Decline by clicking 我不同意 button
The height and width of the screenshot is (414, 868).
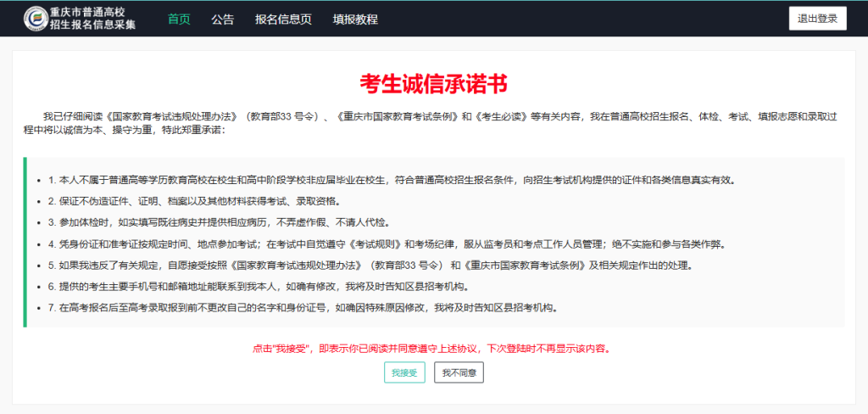(x=459, y=372)
